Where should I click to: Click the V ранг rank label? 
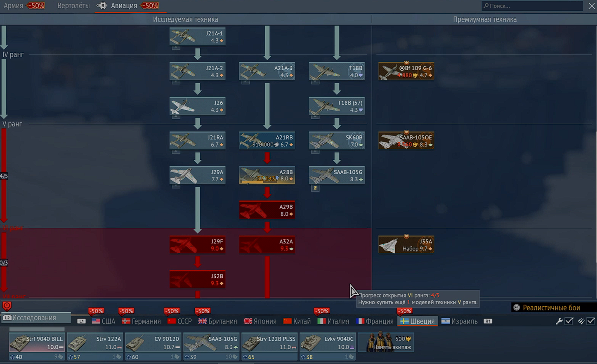point(12,124)
